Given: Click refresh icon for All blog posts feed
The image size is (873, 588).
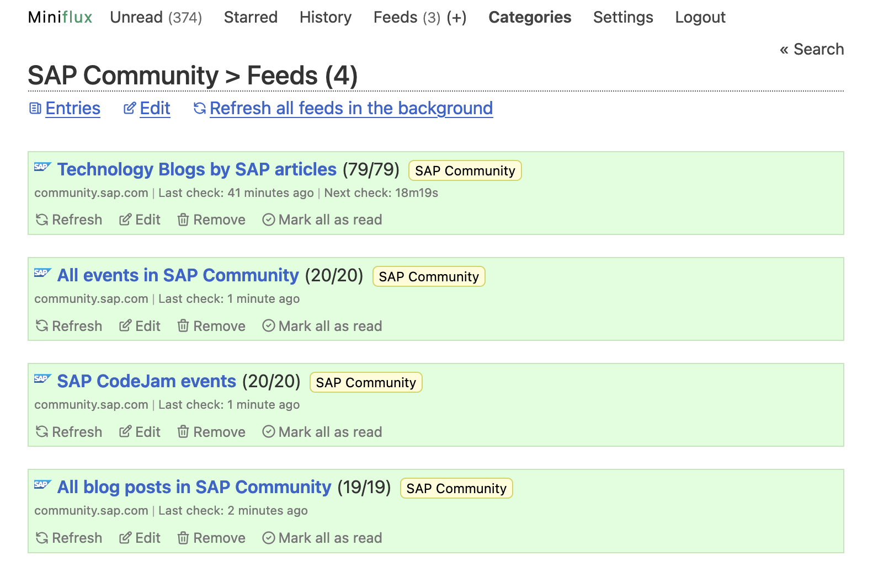Looking at the screenshot, I should (x=42, y=538).
